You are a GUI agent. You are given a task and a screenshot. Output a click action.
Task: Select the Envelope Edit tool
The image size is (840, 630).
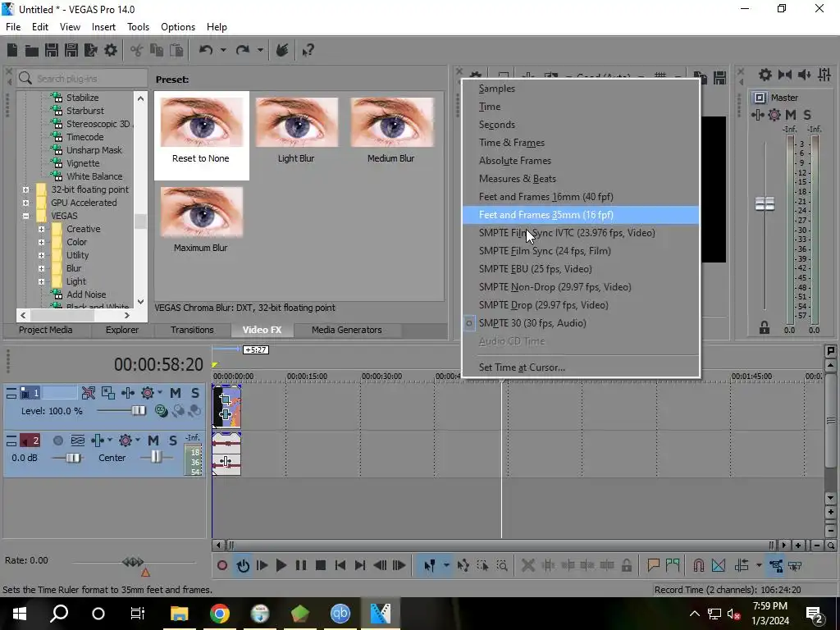[463, 565]
